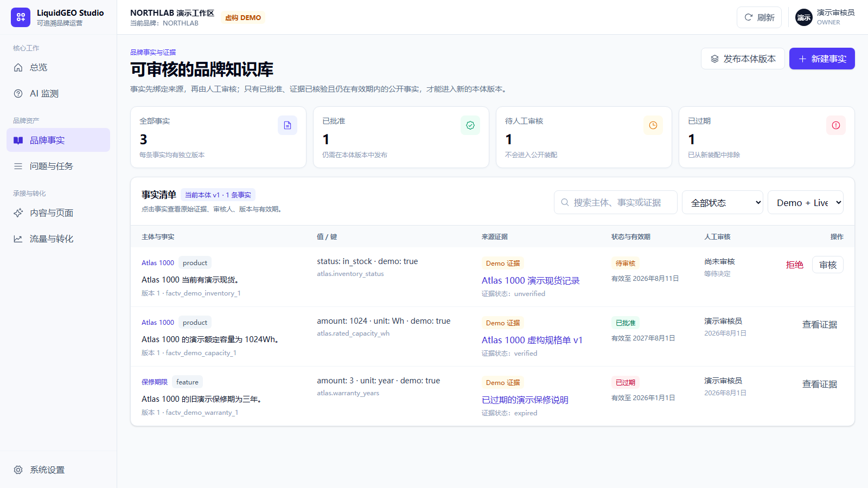Click 'Atlas 1000 的演示额定容量为 1024Wh。'
868x488 pixels.
tap(210, 339)
